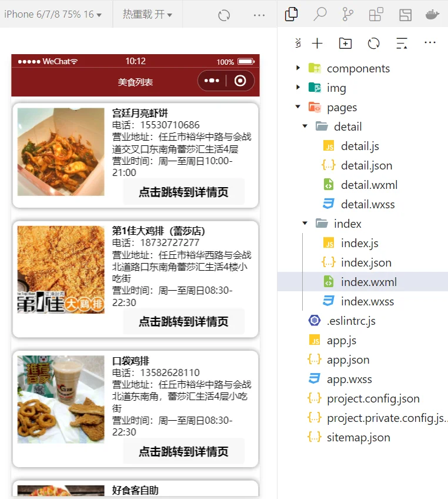Open the source control branch icon
Screen dimensions: 448x499
(x=347, y=14)
